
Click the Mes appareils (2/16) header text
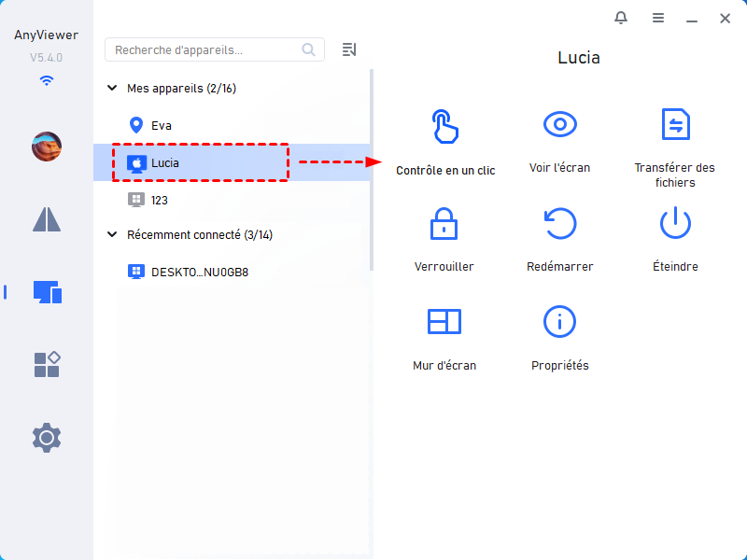(181, 88)
